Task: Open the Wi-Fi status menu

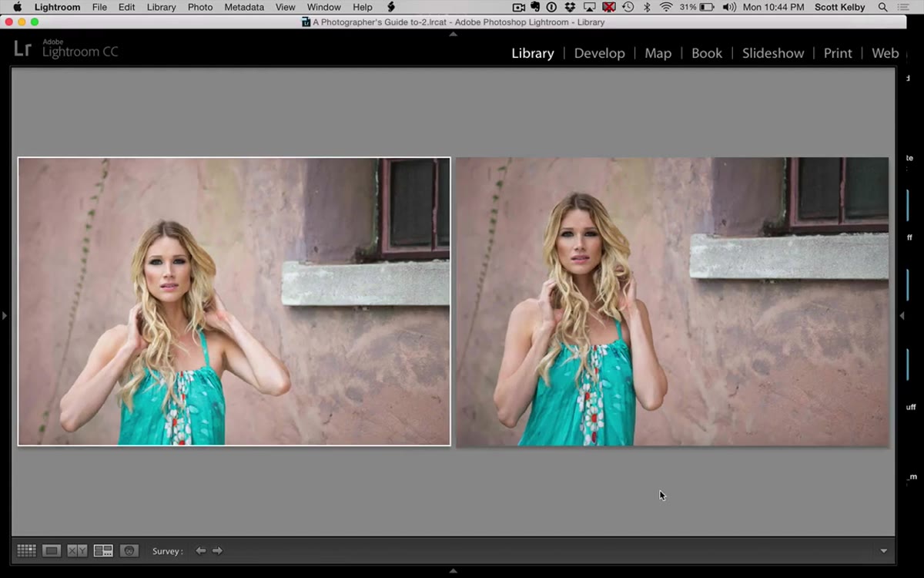Action: point(666,7)
